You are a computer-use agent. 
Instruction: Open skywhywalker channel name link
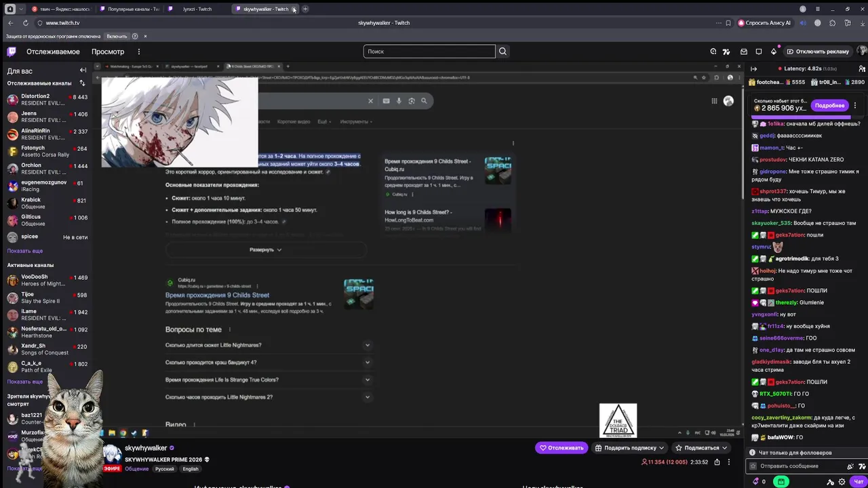(146, 448)
